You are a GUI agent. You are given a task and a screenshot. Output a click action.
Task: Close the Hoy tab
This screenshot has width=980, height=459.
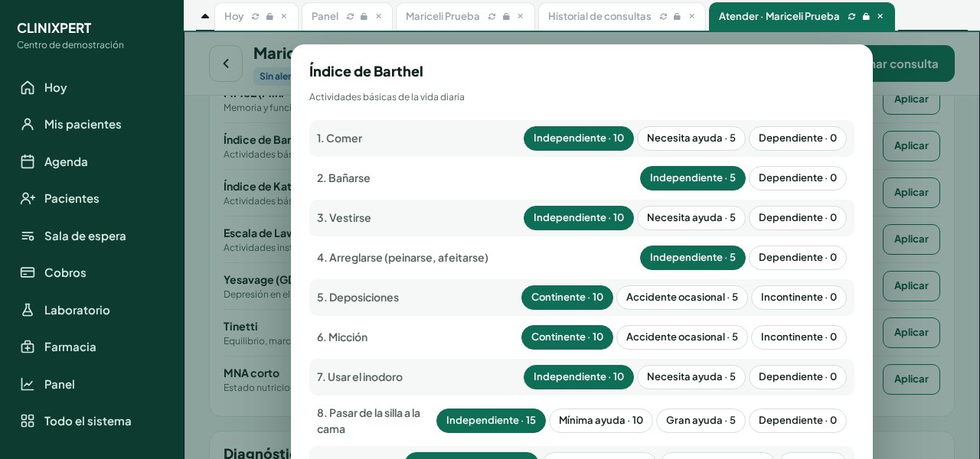(x=284, y=16)
